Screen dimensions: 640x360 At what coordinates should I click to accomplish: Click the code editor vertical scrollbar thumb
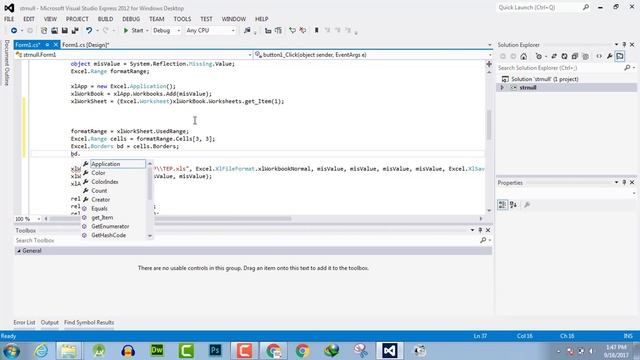pos(489,124)
